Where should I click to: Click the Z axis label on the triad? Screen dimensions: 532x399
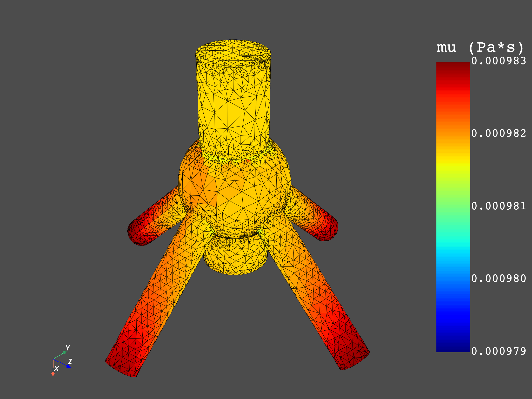[x=70, y=361]
